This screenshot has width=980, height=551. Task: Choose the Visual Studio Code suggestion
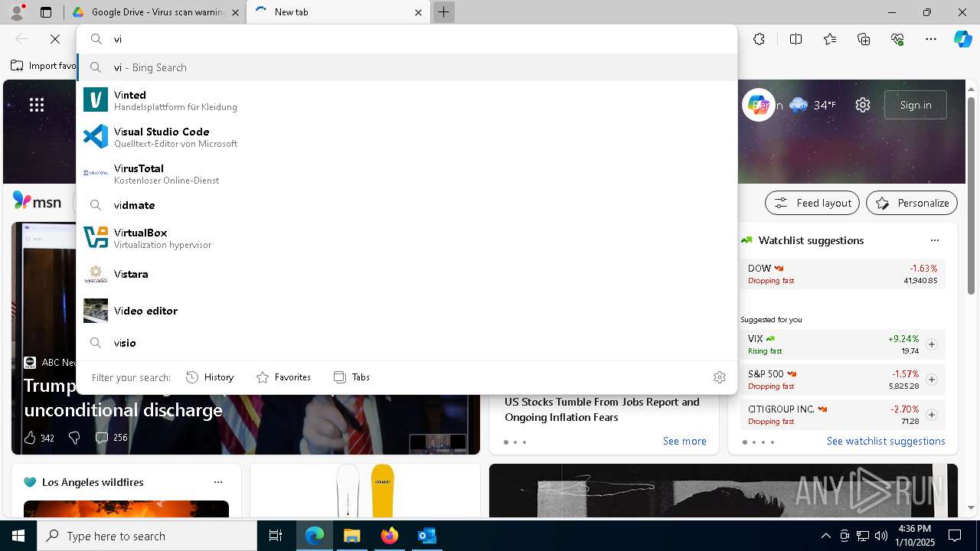407,137
